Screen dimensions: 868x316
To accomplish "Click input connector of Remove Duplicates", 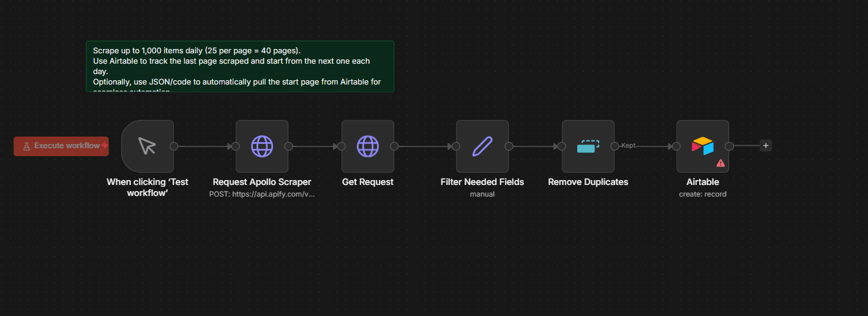I will pos(562,146).
